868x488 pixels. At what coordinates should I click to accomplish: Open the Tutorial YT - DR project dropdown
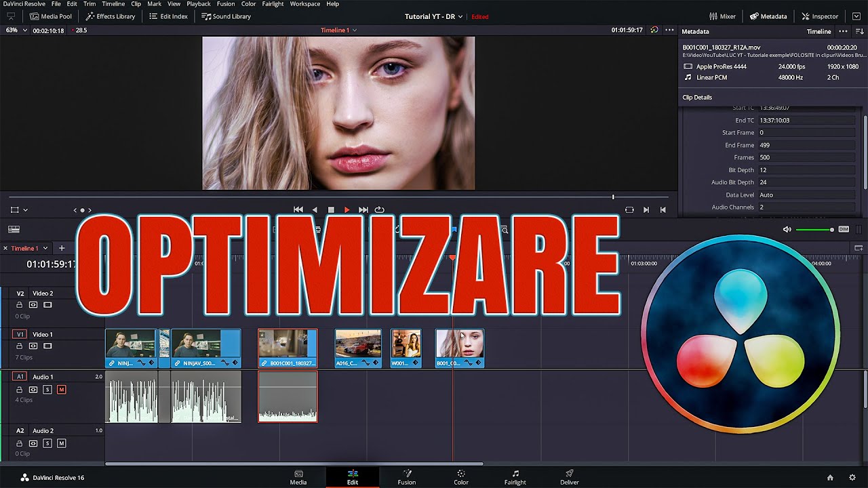[x=434, y=16]
